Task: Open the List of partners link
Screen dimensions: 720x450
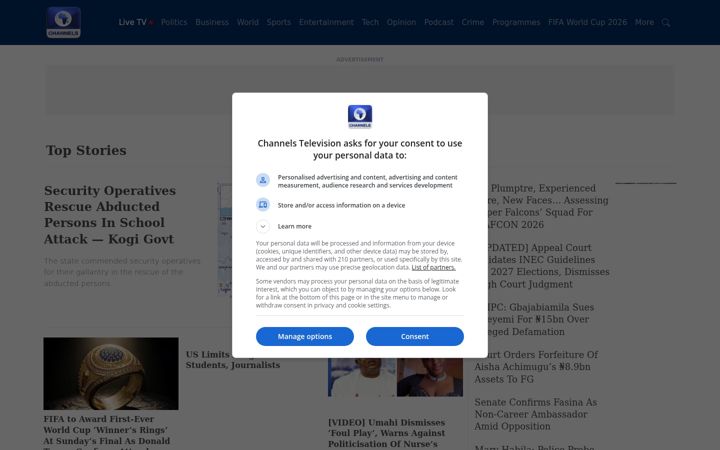Action: pyautogui.click(x=433, y=267)
